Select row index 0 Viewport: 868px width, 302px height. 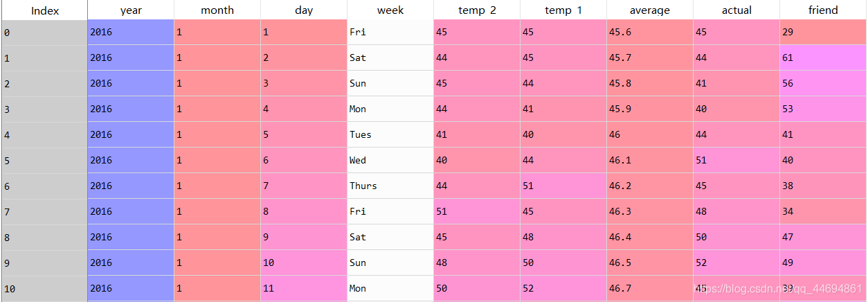(x=45, y=33)
